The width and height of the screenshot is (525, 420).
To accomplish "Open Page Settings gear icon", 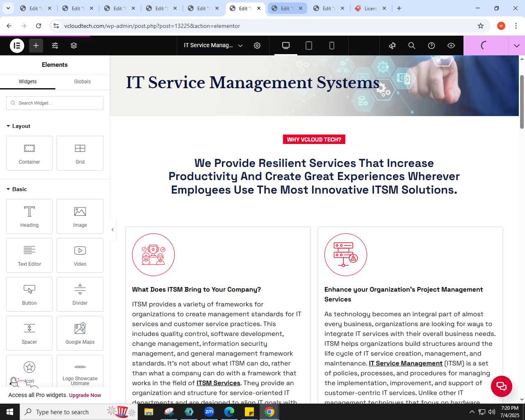I will pyautogui.click(x=257, y=46).
